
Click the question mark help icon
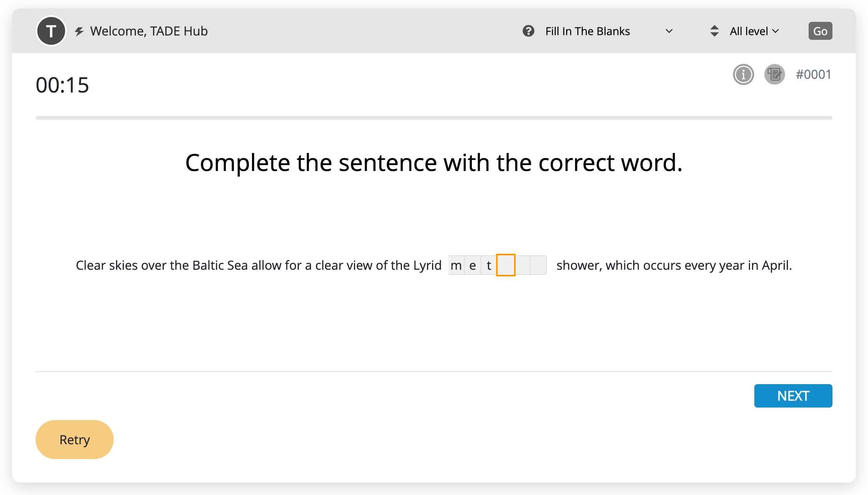tap(528, 31)
